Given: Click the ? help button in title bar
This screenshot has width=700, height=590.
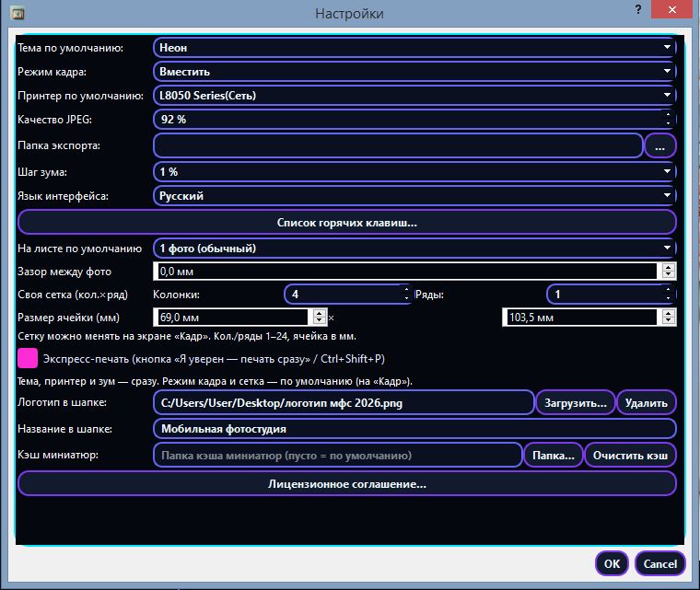Looking at the screenshot, I should [638, 9].
